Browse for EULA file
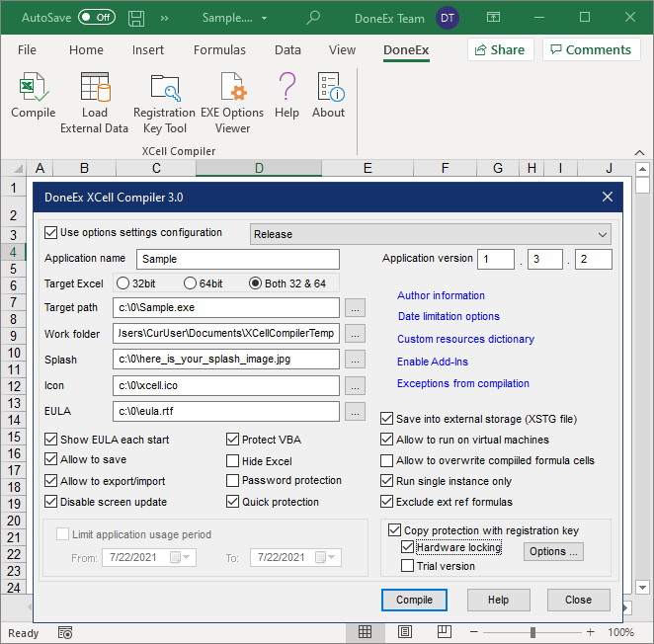 click(x=355, y=412)
